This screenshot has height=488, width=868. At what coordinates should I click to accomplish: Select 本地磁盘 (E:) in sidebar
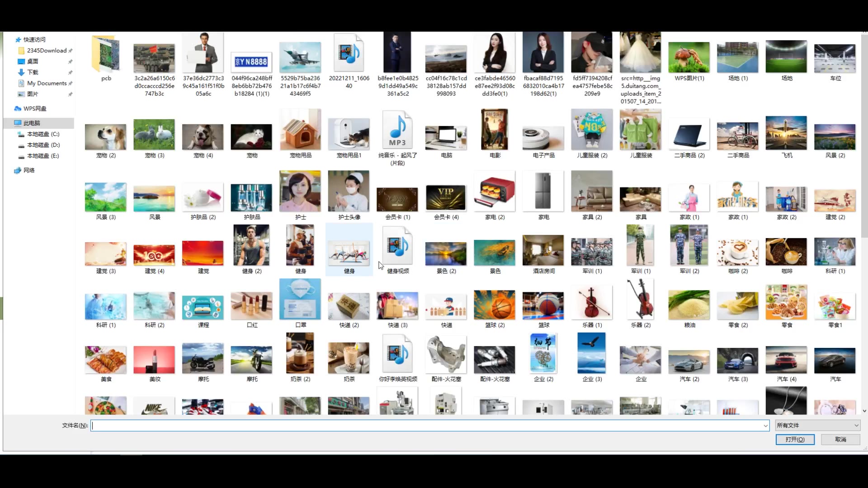(43, 156)
